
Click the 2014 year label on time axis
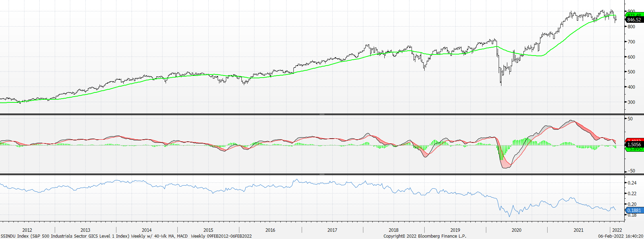click(x=147, y=230)
